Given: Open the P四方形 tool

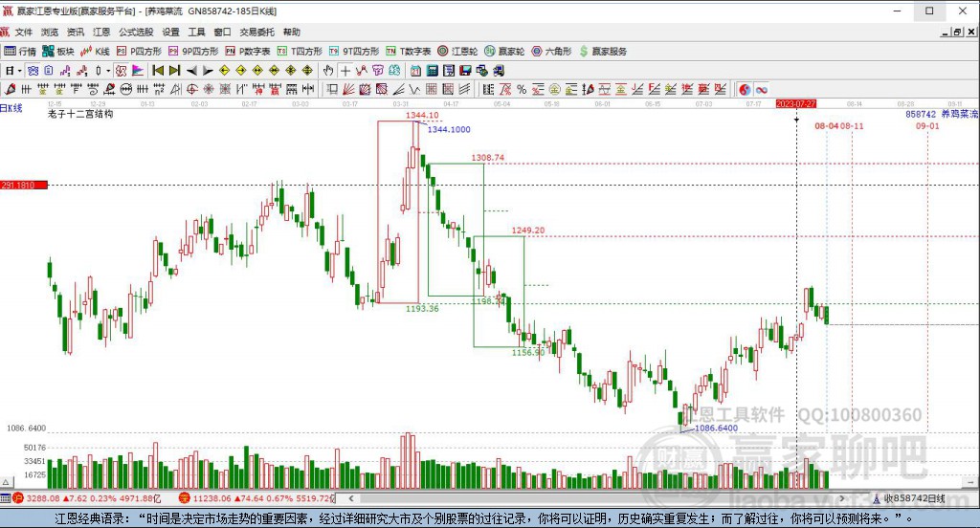Looking at the screenshot, I should coord(139,52).
